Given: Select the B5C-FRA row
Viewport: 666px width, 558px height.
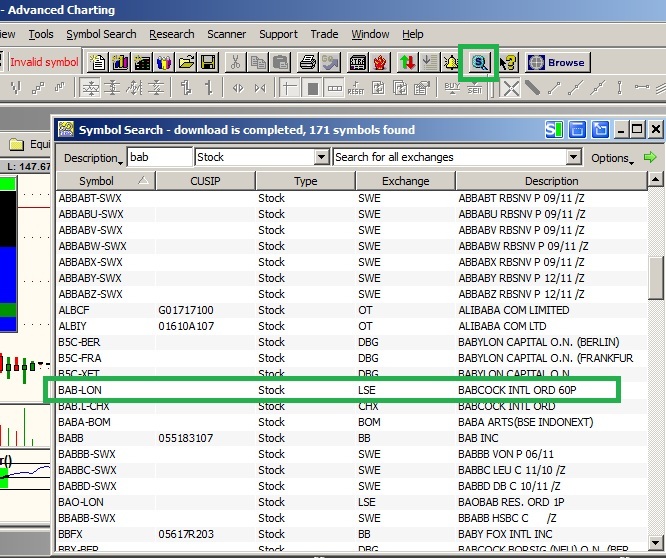Looking at the screenshot, I should tap(352, 358).
